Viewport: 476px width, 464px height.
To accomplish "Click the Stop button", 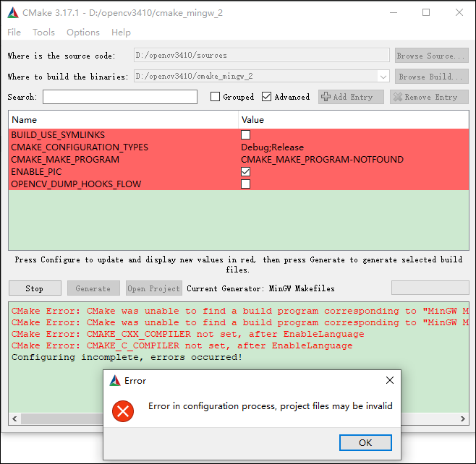I will tap(35, 288).
